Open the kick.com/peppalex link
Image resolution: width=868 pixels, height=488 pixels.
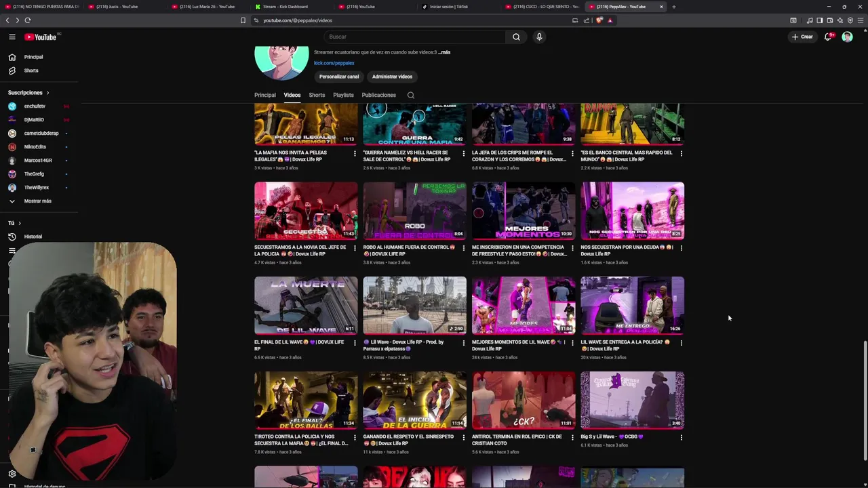point(334,63)
